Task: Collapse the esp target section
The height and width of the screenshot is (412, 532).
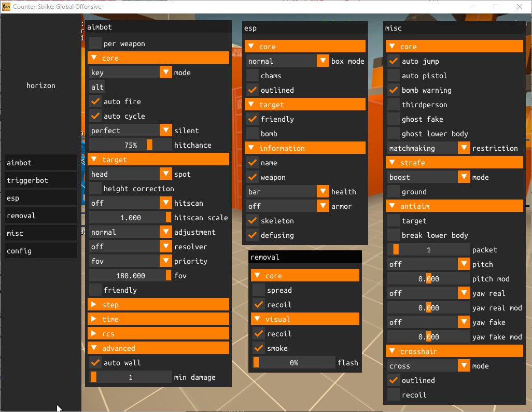Action: 305,105
